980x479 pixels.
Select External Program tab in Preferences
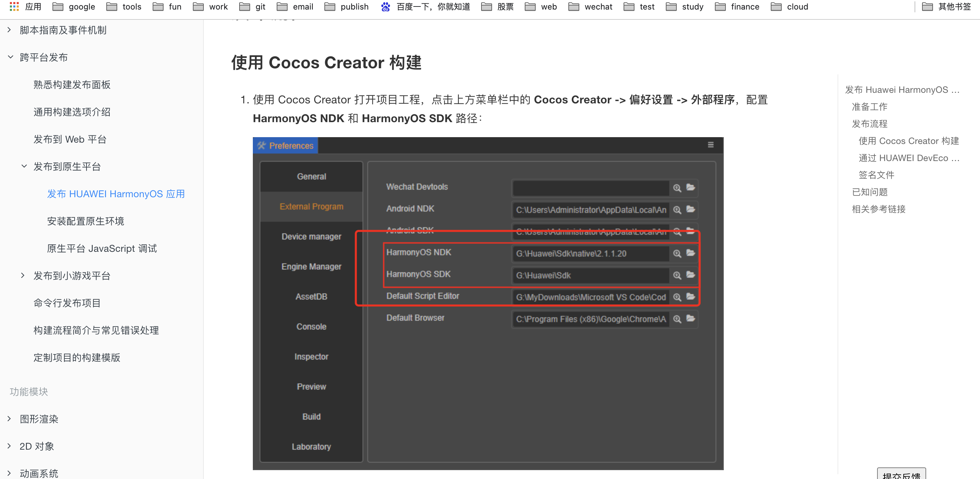311,206
